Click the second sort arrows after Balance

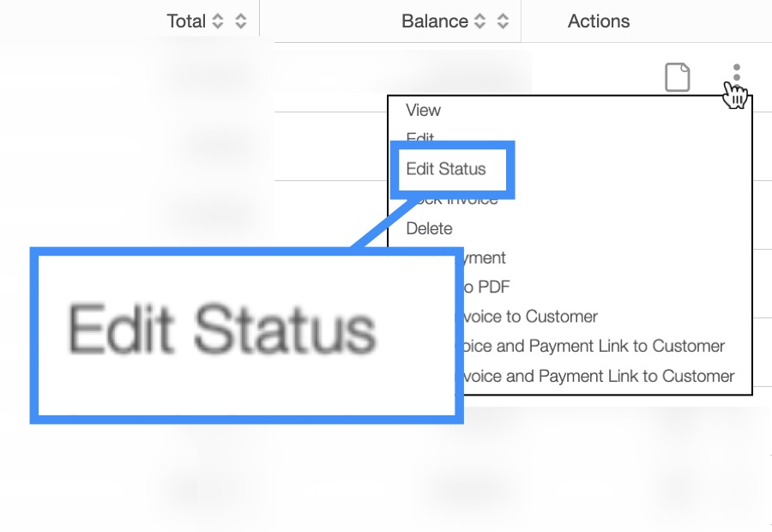click(x=503, y=21)
